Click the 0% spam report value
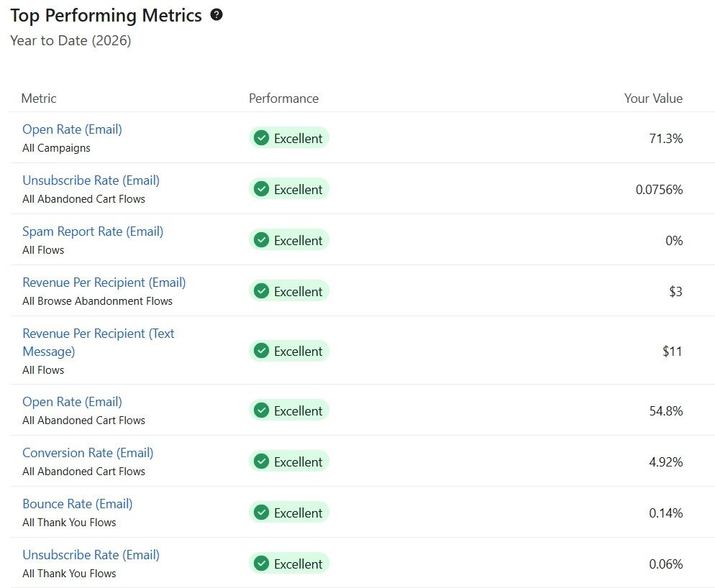The image size is (715, 588). pyautogui.click(x=674, y=240)
